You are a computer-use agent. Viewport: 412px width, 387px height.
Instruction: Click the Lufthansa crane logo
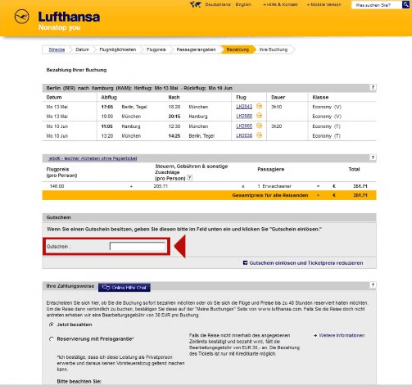[22, 17]
